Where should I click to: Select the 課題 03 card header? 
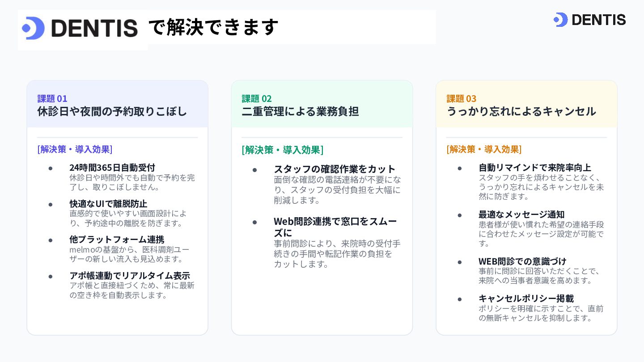(x=526, y=104)
